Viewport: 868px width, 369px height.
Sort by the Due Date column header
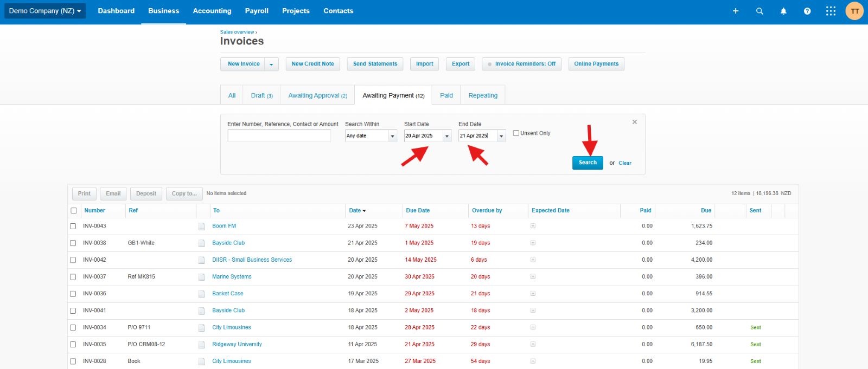[418, 210]
